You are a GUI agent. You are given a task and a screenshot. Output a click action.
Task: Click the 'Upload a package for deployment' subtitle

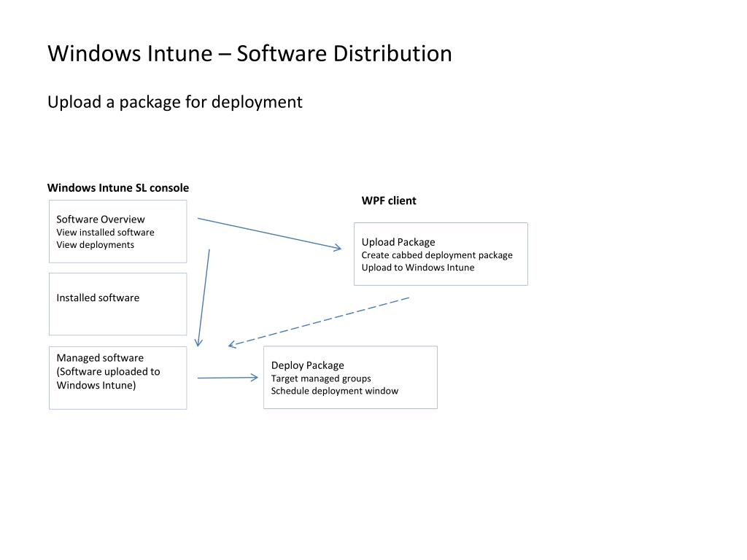click(175, 102)
